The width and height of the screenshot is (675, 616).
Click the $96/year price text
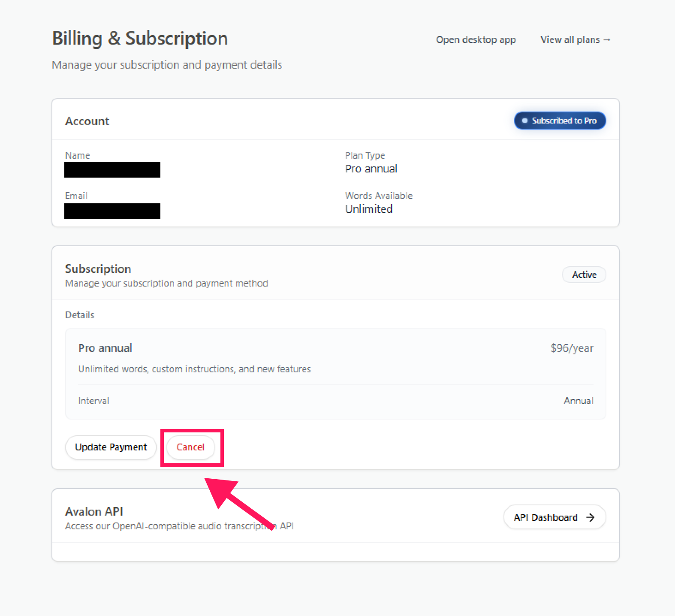(x=572, y=348)
